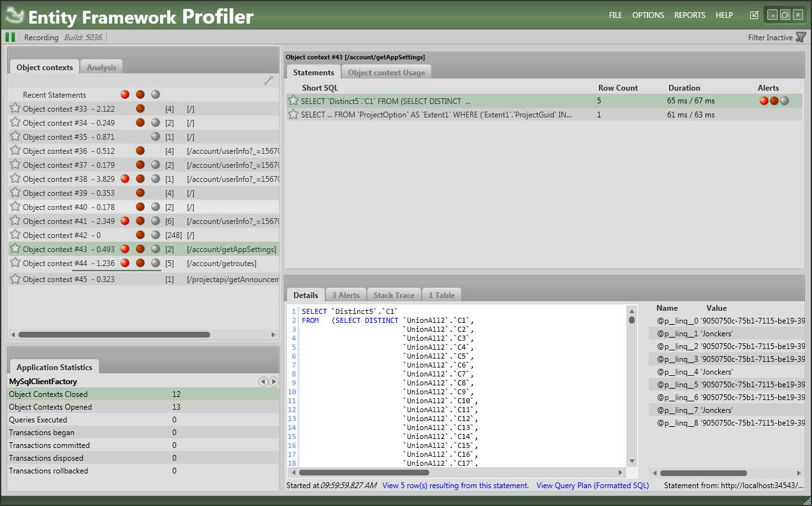Select the ProjectOption statement row
Viewport: 812px width, 506px height.
pyautogui.click(x=544, y=115)
